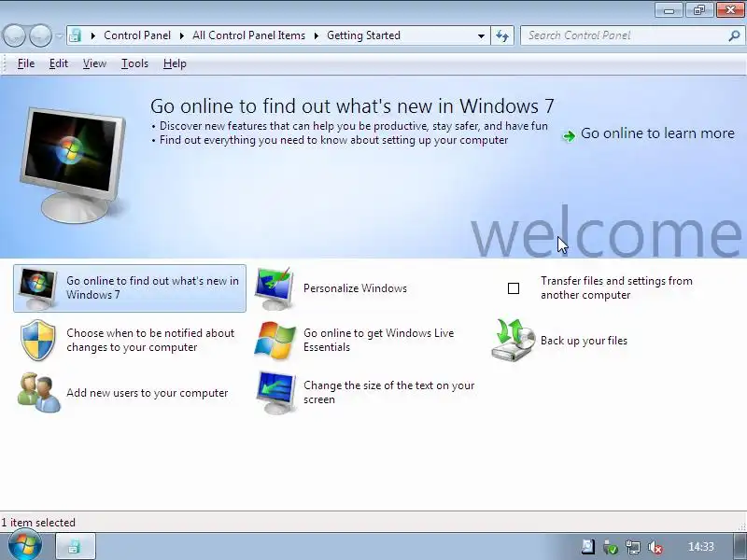Viewport: 747px width, 560px height.
Task: Open the File menu
Action: pyautogui.click(x=26, y=63)
